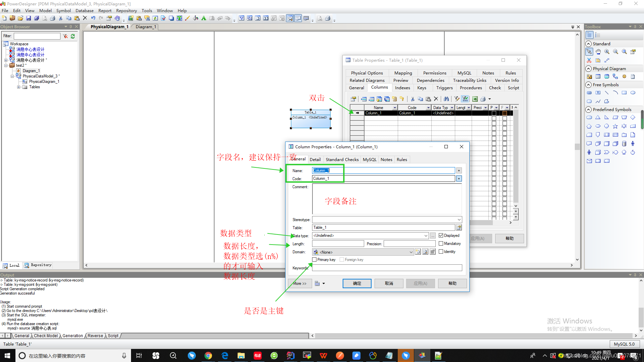Click the text tool A icon in toolbar

[204, 18]
